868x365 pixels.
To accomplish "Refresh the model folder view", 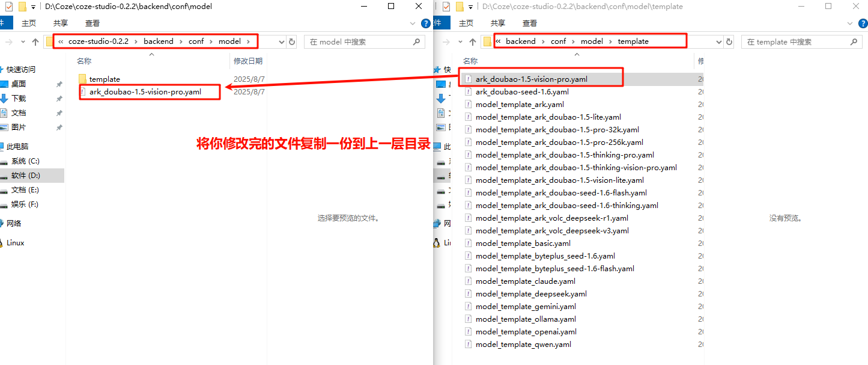I will tap(292, 42).
